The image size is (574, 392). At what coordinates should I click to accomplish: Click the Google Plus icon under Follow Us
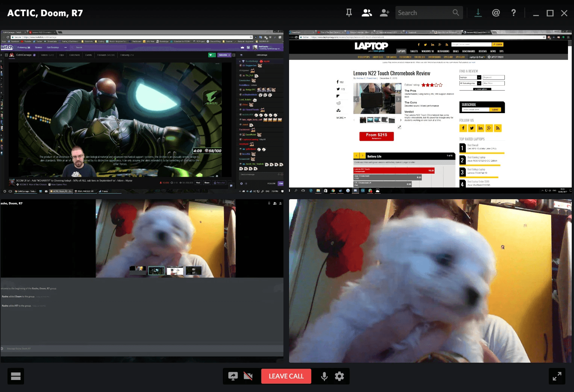tap(489, 128)
